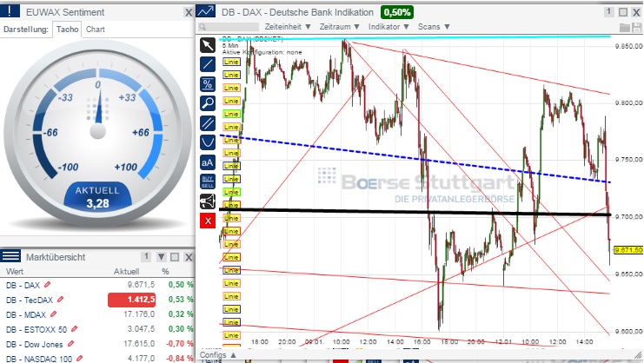The height and width of the screenshot is (363, 644).
Task: Switch to the Tacho tab
Action: click(x=68, y=30)
